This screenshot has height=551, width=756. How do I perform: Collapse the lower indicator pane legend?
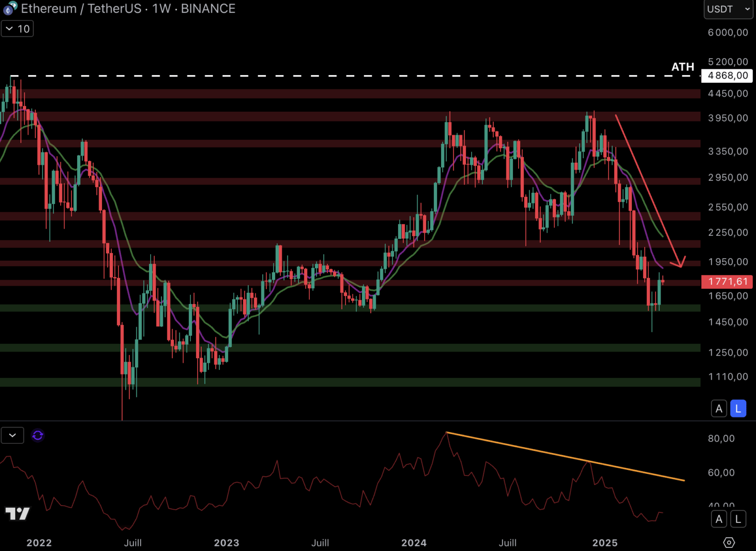[12, 435]
